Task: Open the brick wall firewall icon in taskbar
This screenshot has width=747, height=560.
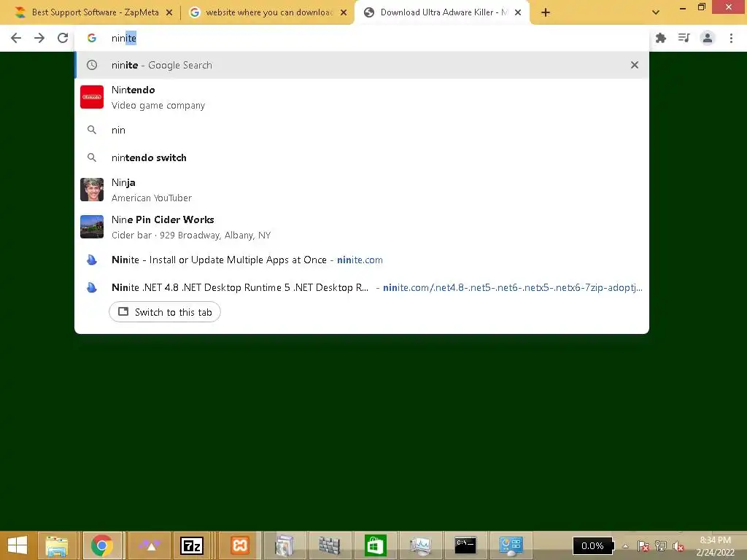Action: pyautogui.click(x=329, y=545)
